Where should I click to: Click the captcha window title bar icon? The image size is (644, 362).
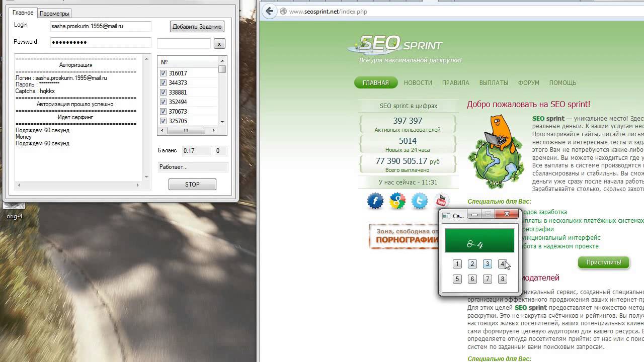pyautogui.click(x=446, y=216)
